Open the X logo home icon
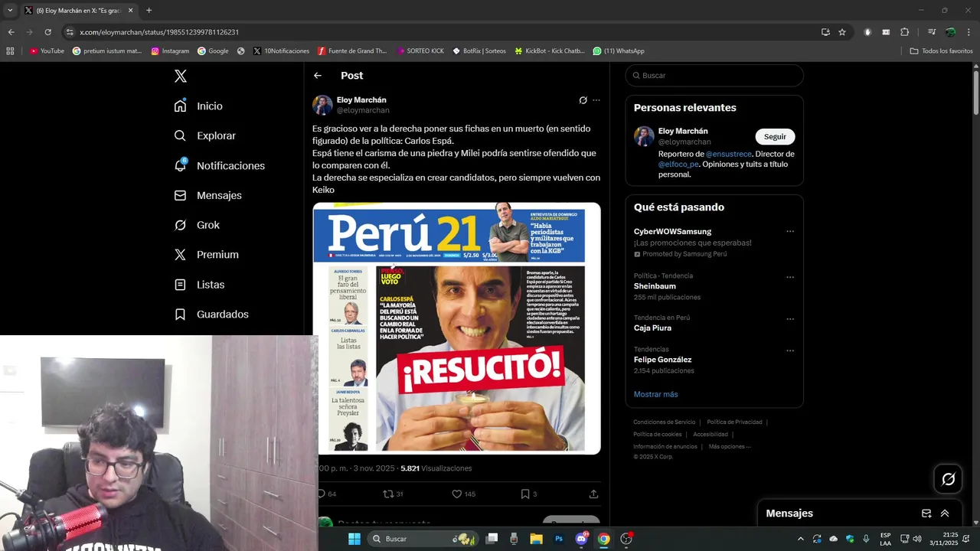 point(181,76)
